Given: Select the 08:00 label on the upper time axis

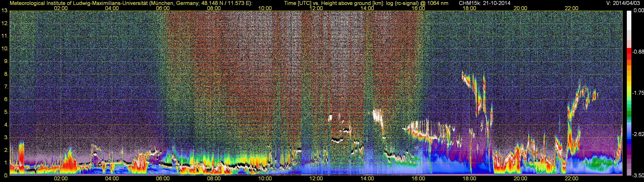Looking at the screenshot, I should point(214,8).
